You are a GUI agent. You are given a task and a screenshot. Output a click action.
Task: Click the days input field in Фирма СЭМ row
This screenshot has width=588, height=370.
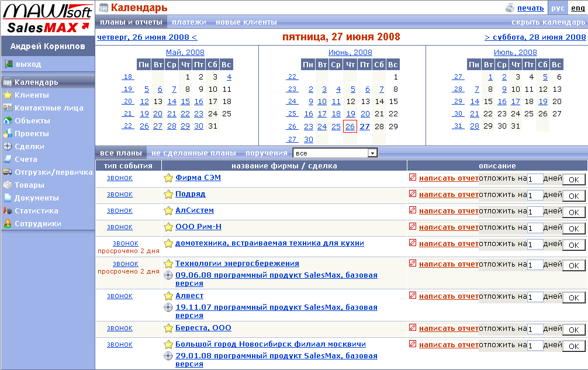click(535, 179)
